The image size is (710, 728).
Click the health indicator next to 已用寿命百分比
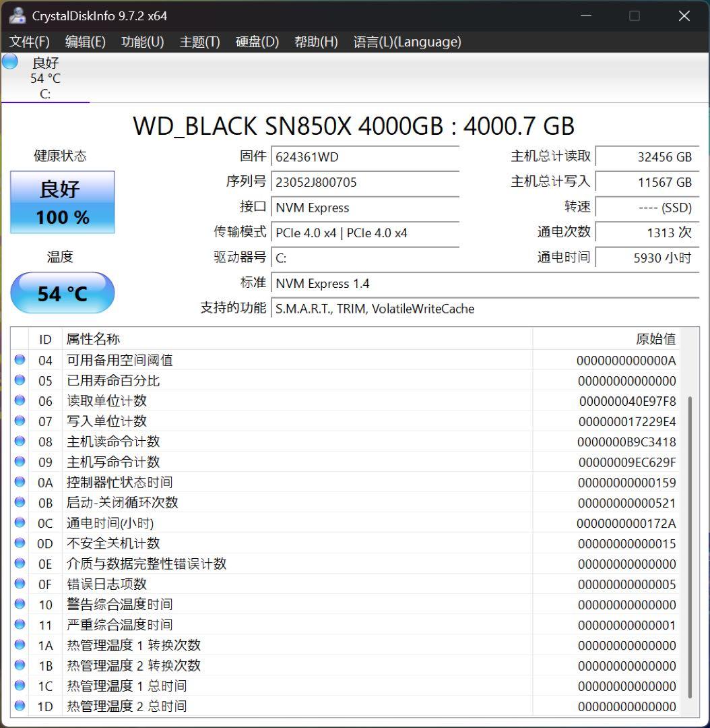(x=20, y=380)
